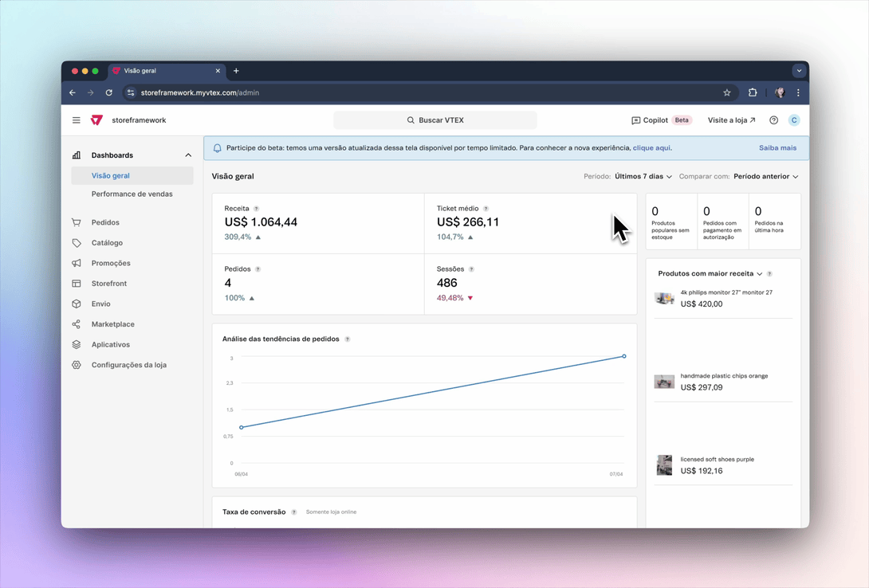This screenshot has width=869, height=588.
Task: Open the user profile avatar
Action: [793, 120]
